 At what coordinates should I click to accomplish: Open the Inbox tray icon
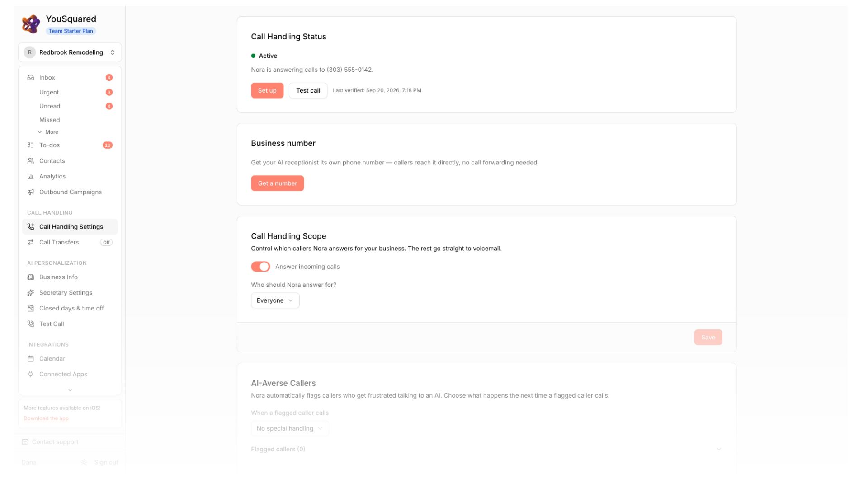coord(31,78)
